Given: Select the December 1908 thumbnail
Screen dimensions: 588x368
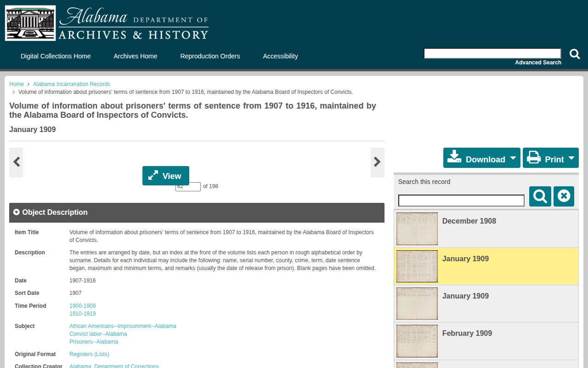Looking at the screenshot, I should (x=417, y=229).
